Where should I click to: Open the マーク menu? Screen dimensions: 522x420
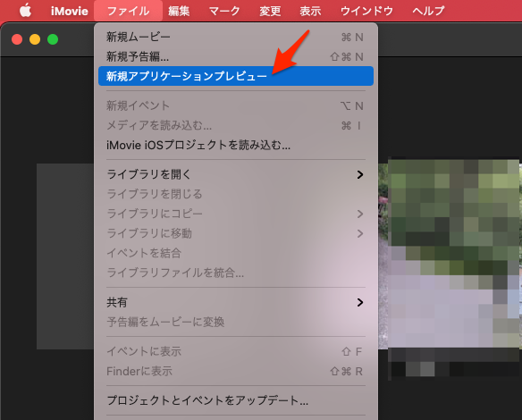pos(224,11)
